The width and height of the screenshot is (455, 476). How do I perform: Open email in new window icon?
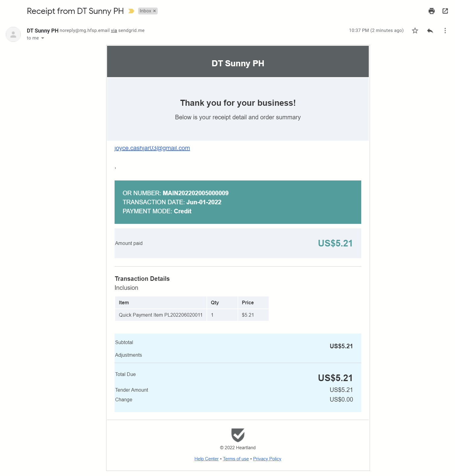[x=445, y=11]
